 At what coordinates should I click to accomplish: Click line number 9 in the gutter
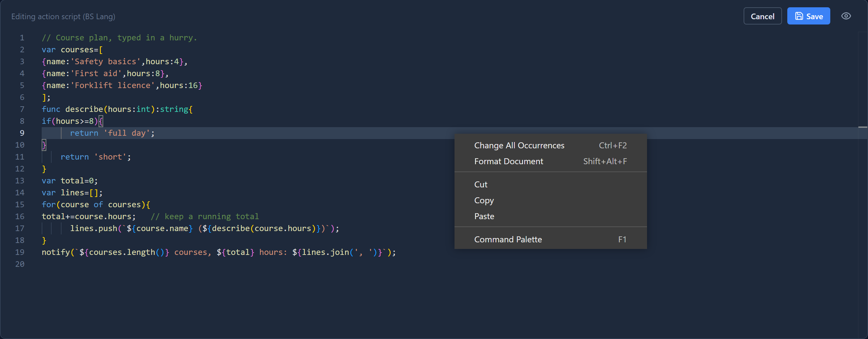pyautogui.click(x=22, y=133)
